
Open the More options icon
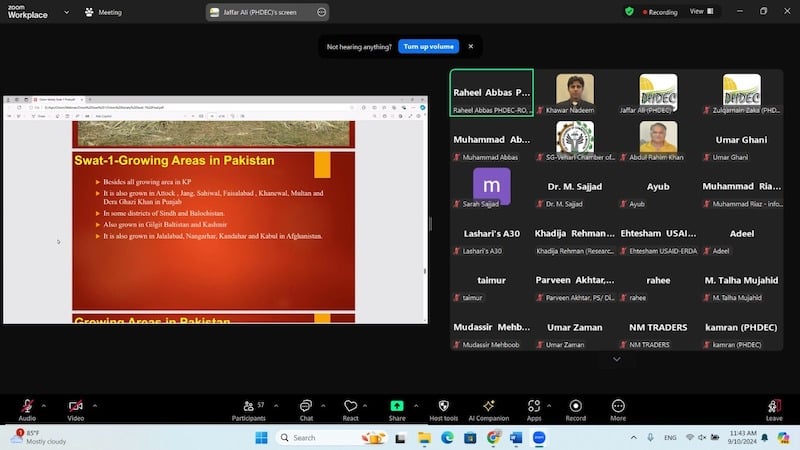point(618,406)
